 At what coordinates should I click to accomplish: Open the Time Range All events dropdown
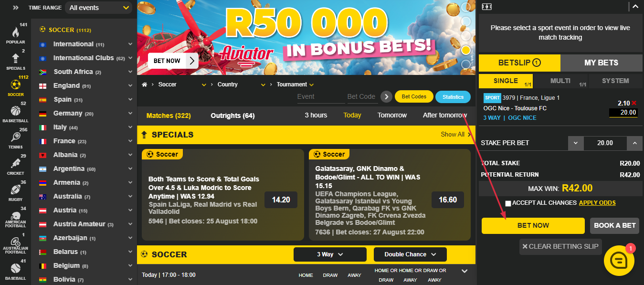click(x=99, y=8)
